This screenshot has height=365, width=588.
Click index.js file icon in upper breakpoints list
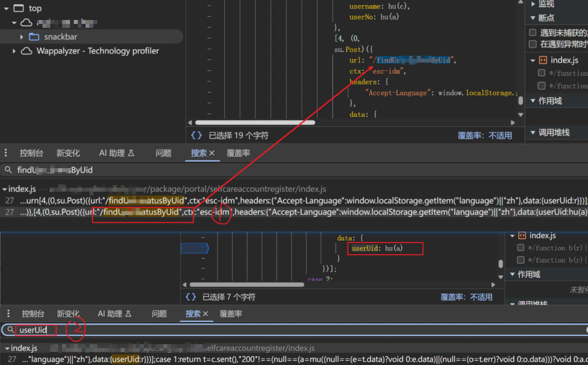coord(543,60)
